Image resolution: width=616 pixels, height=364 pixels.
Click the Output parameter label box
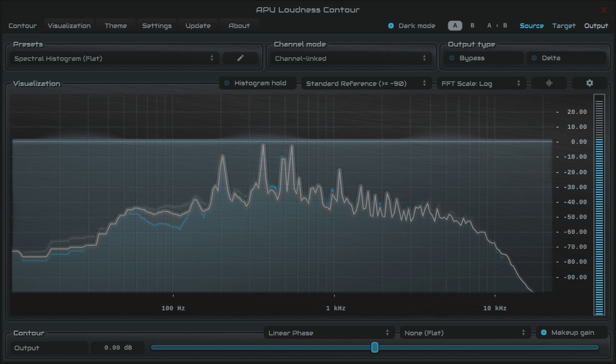pos(49,347)
